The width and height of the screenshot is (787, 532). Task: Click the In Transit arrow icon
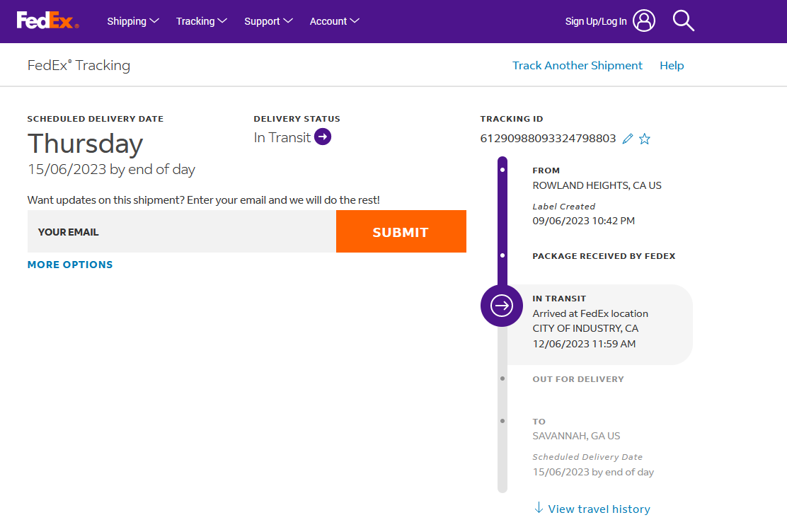point(323,137)
